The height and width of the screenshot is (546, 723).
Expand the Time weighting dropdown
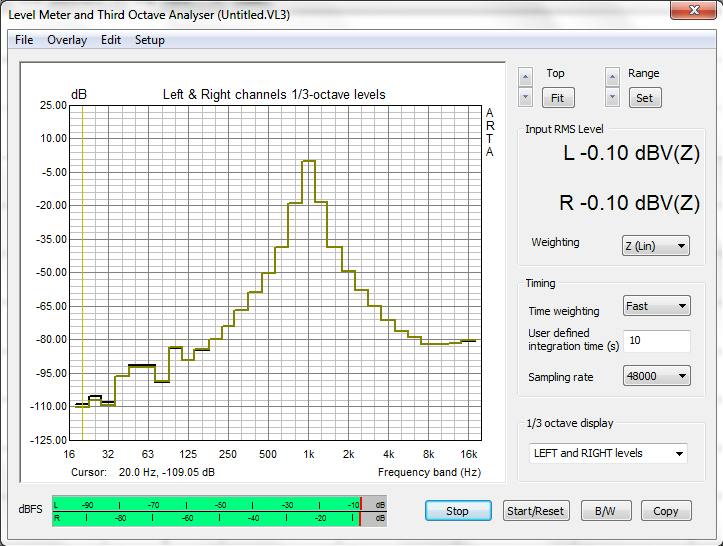coord(655,306)
